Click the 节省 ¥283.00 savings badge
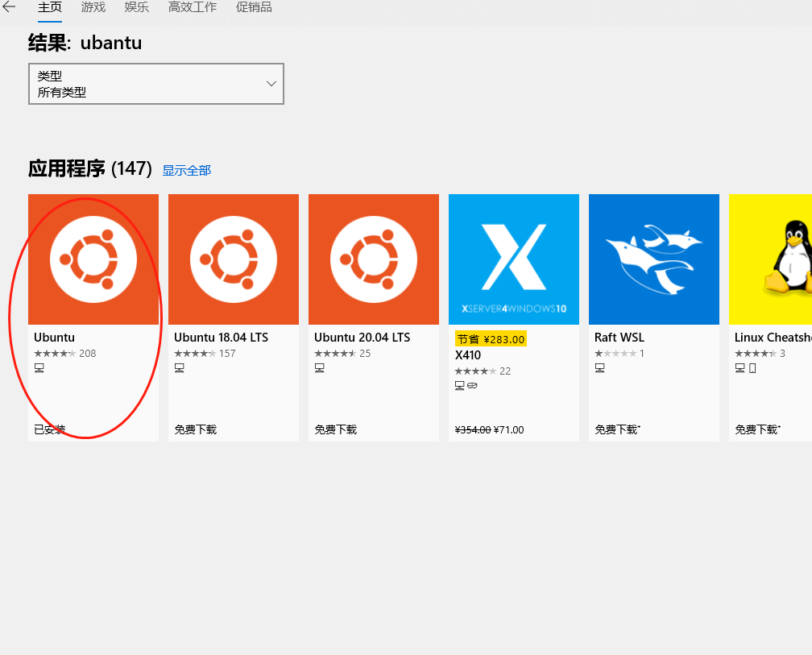Image resolution: width=812 pixels, height=655 pixels. [491, 339]
